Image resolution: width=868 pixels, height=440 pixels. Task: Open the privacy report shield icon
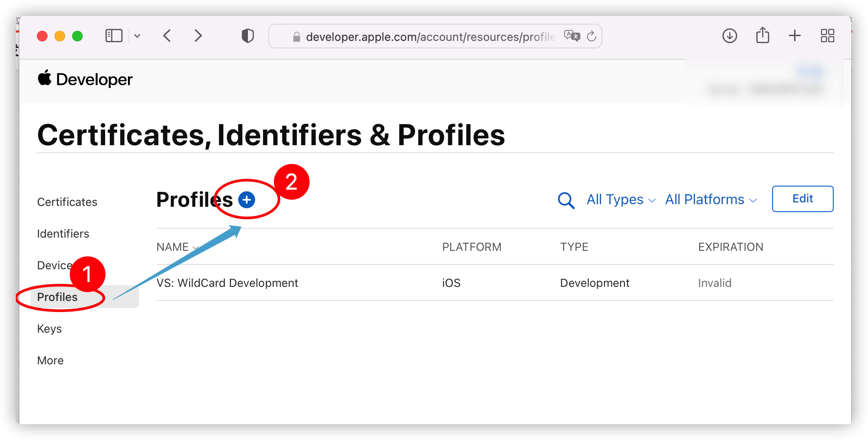(248, 36)
